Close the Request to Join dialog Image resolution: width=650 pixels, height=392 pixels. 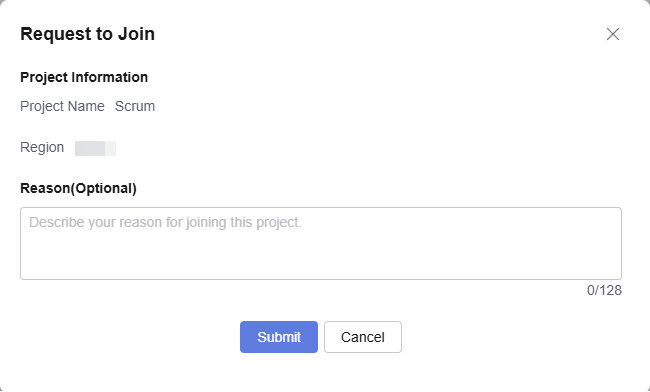pyautogui.click(x=613, y=34)
